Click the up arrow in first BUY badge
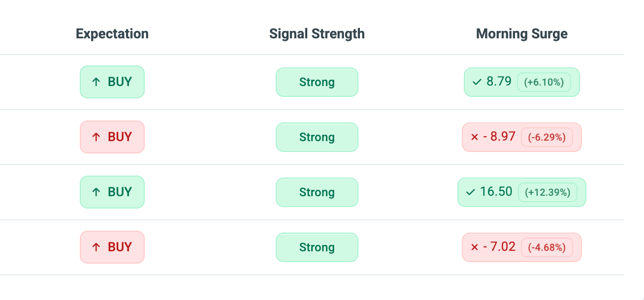 (x=97, y=82)
